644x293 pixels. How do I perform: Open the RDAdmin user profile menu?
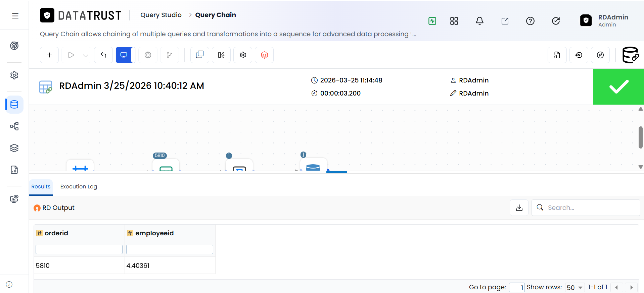pyautogui.click(x=604, y=20)
